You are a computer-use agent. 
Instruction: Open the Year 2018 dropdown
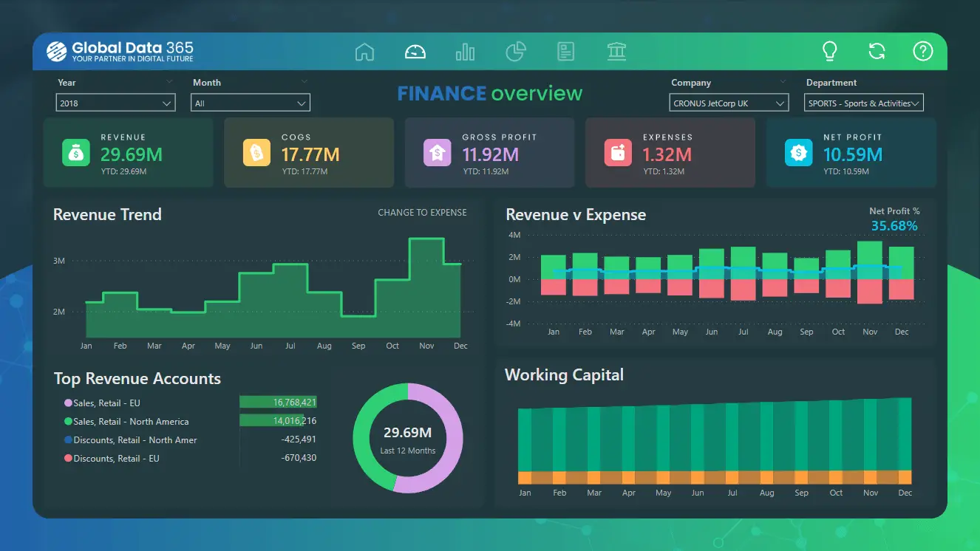pos(115,103)
